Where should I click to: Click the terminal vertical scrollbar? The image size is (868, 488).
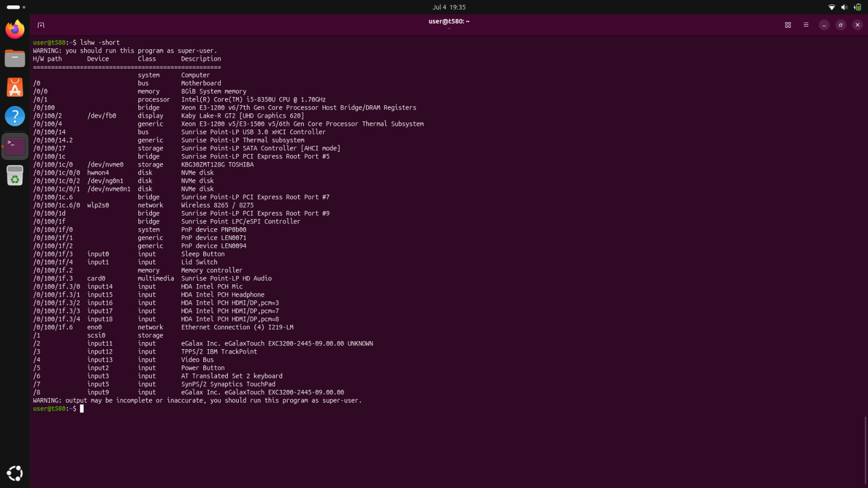tap(865, 450)
